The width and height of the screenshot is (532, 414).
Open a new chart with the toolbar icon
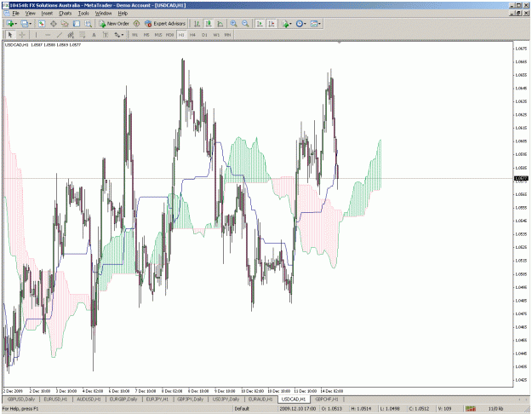click(10, 24)
